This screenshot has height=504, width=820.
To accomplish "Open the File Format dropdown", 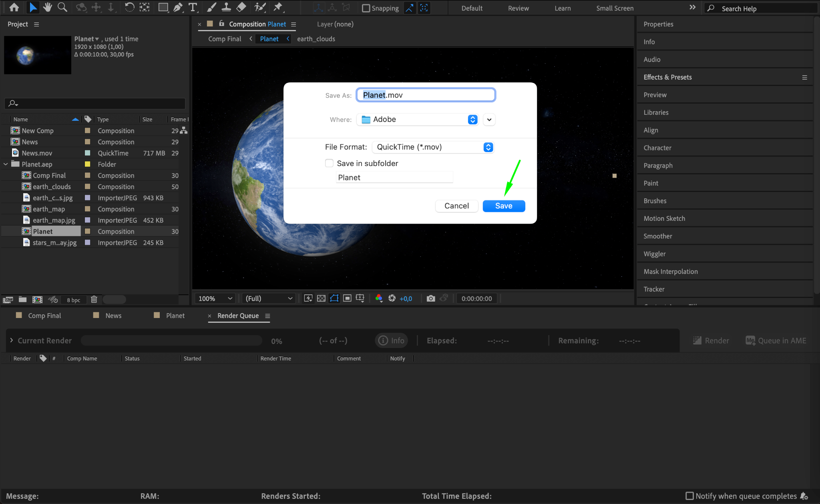I will (x=433, y=147).
